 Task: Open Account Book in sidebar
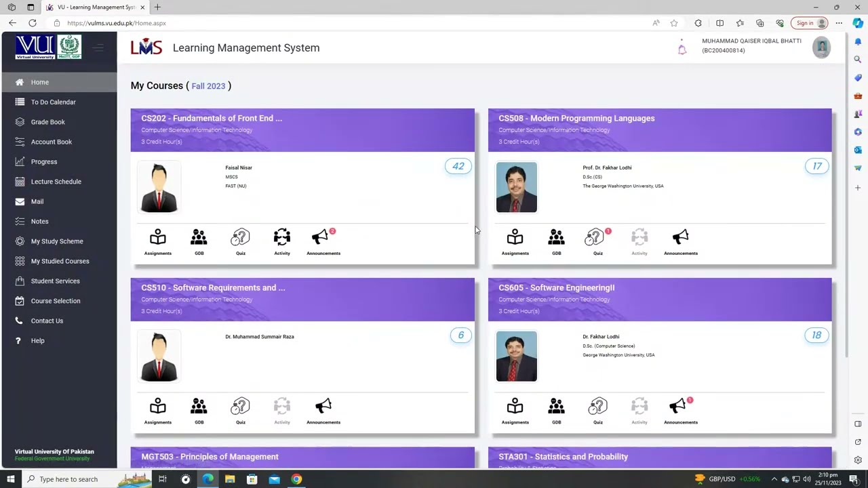[x=59, y=142]
